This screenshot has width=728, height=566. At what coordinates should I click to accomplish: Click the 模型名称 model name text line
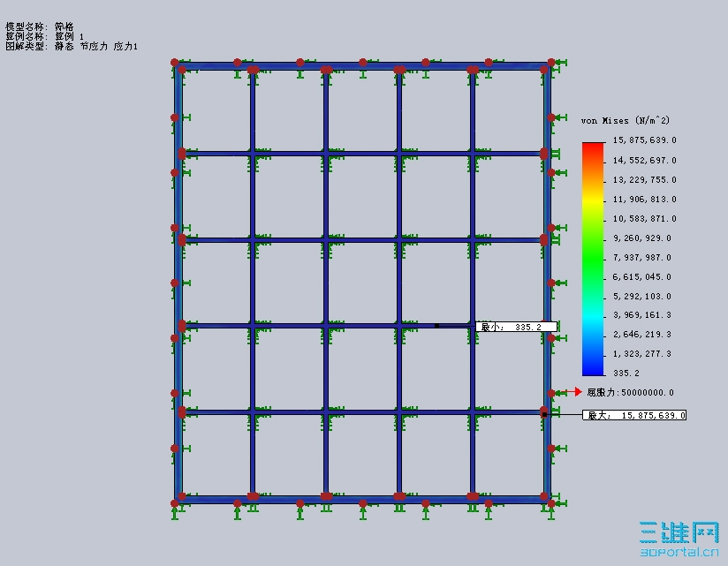point(40,26)
